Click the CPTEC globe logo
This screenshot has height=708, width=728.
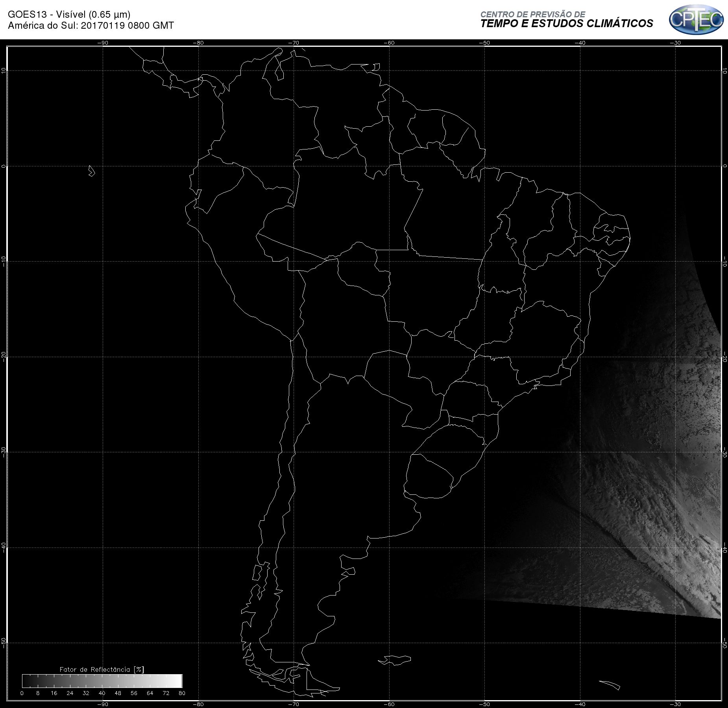point(697,19)
